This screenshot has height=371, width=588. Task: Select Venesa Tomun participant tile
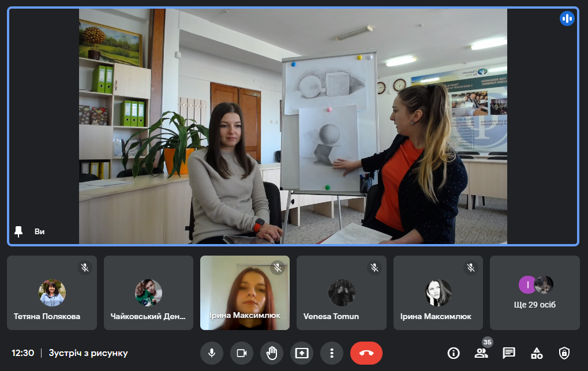342,293
